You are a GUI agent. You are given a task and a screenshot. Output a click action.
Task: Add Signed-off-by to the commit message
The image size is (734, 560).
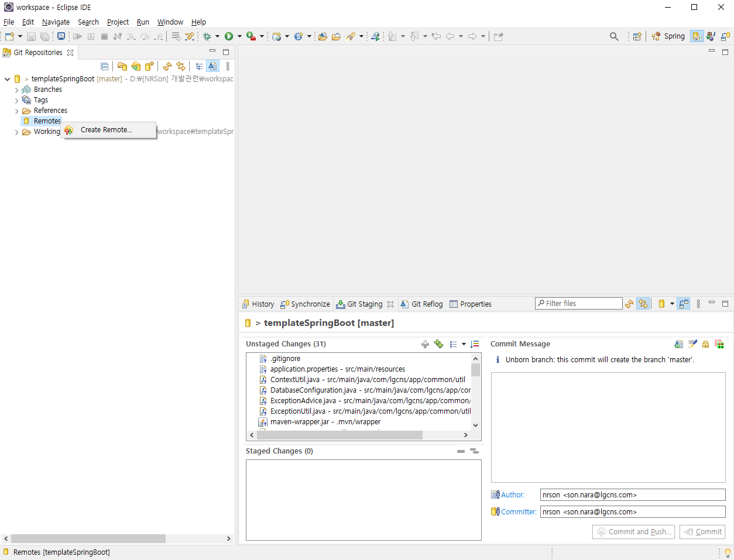[692, 344]
